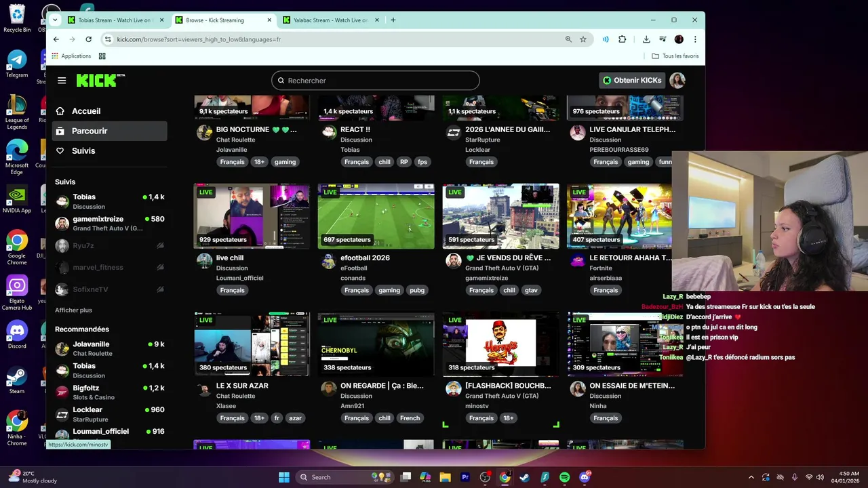Click Afficher plus under Suivis
868x488 pixels.
73,310
